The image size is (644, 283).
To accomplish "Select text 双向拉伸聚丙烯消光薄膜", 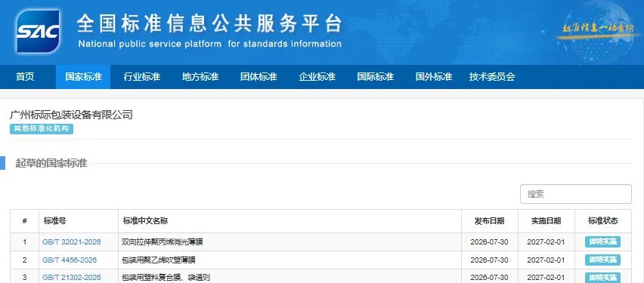I will [x=163, y=242].
